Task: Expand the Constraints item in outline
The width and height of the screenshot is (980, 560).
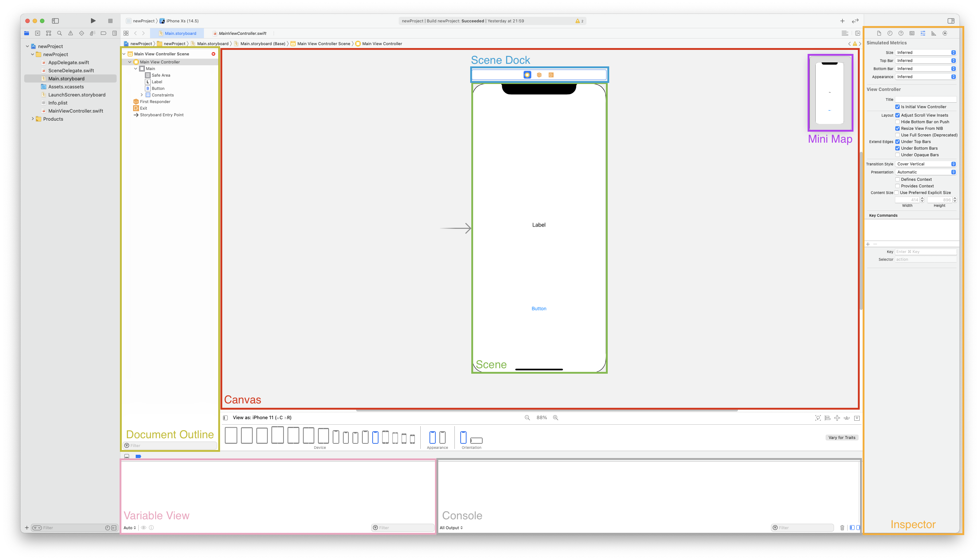Action: (142, 95)
